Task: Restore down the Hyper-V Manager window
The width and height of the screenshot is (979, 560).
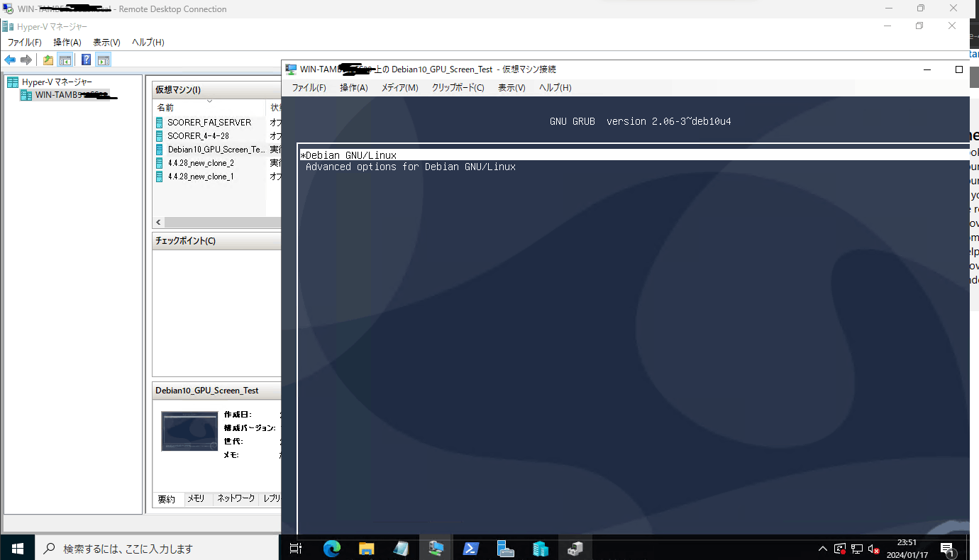Action: (919, 26)
